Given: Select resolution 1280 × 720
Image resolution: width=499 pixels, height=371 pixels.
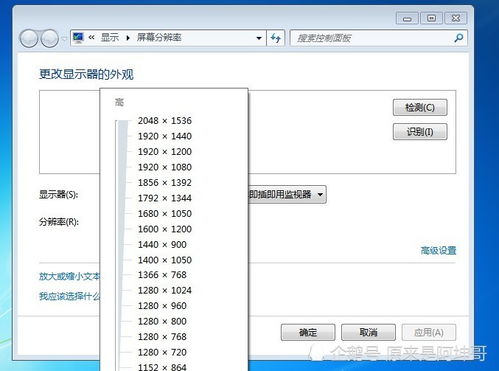Looking at the screenshot, I should [x=162, y=352].
